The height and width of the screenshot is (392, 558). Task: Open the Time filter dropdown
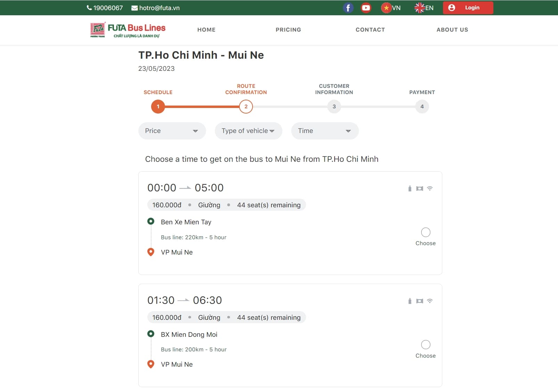325,131
